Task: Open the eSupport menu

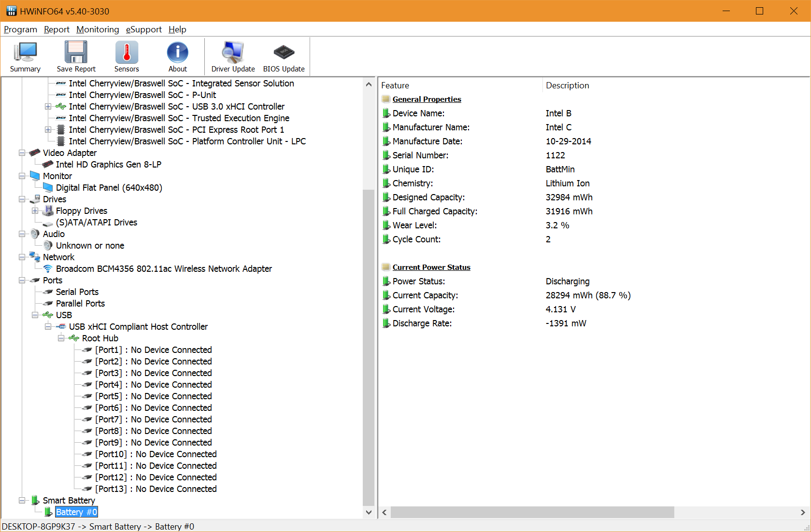Action: pos(144,29)
